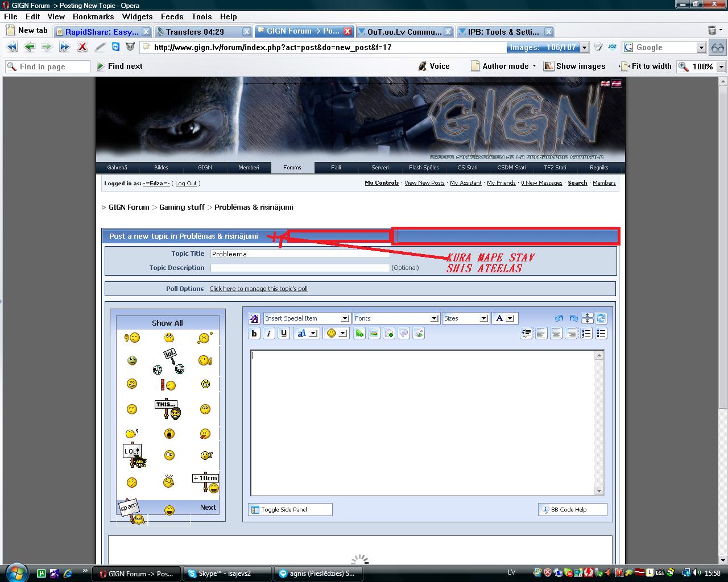Open the Feeds menu
This screenshot has width=728, height=582.
pyautogui.click(x=172, y=16)
